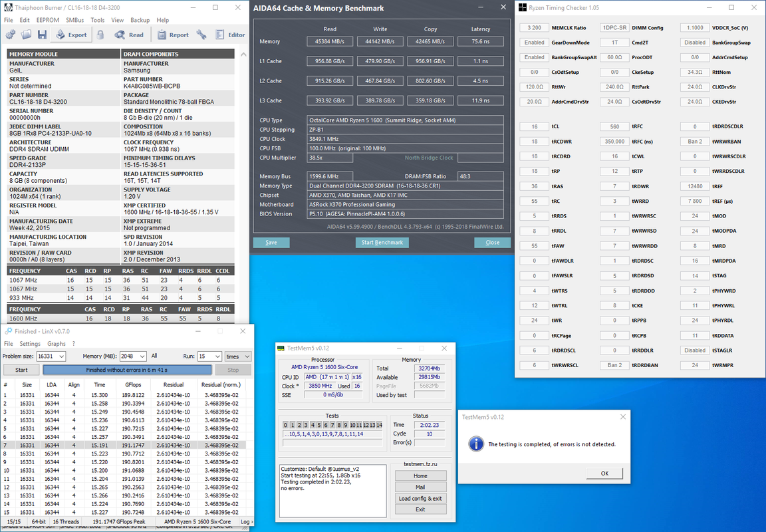The width and height of the screenshot is (766, 532).
Task: Click the MEMCLK Ratio field showing 3 200
Action: pos(535,28)
